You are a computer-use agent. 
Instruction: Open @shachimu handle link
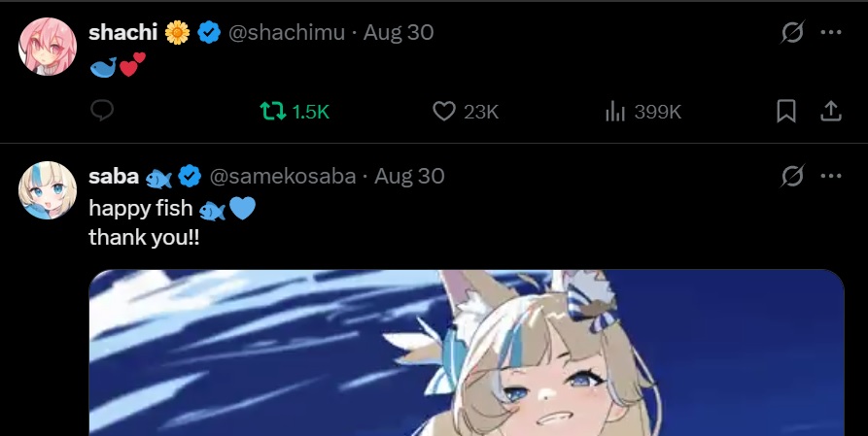tap(287, 33)
